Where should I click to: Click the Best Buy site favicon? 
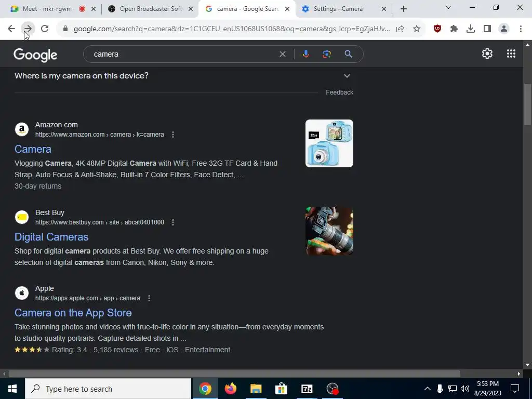(22, 218)
